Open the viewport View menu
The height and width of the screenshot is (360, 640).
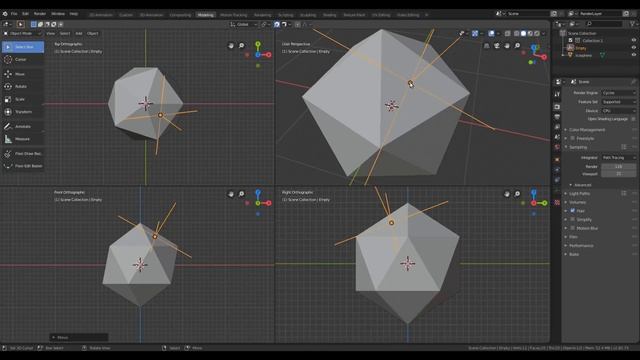[50, 33]
